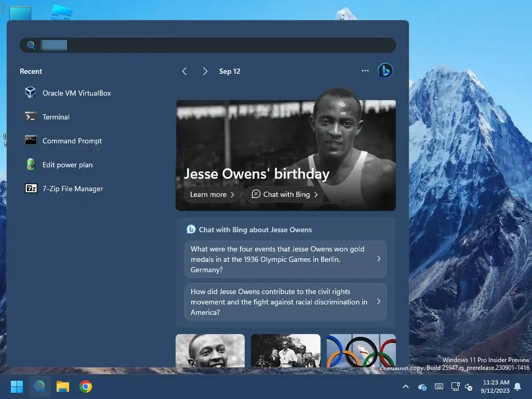Select the second desktop icon beside the first

(61, 11)
